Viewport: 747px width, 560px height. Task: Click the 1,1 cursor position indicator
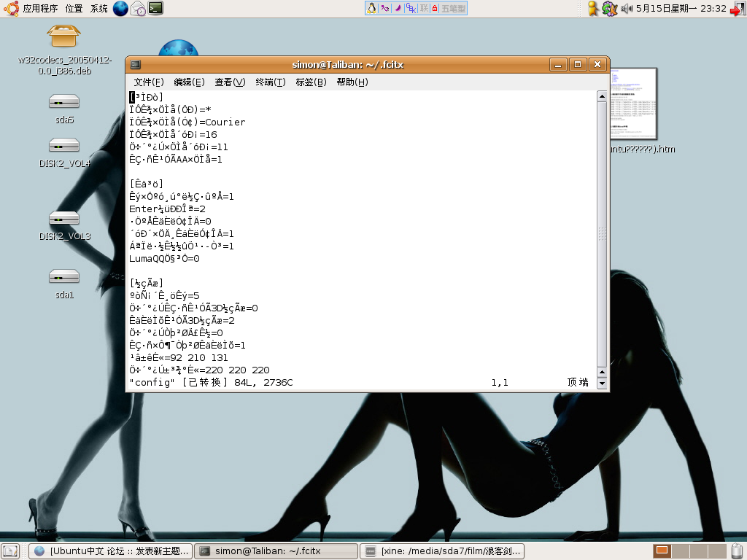pos(500,382)
